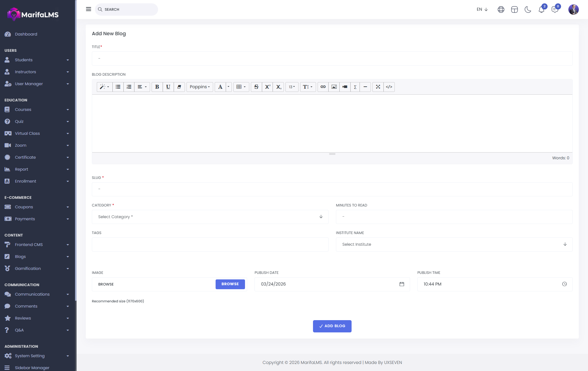588x371 pixels.
Task: Open the Poppins font family dropdown
Action: (x=200, y=87)
